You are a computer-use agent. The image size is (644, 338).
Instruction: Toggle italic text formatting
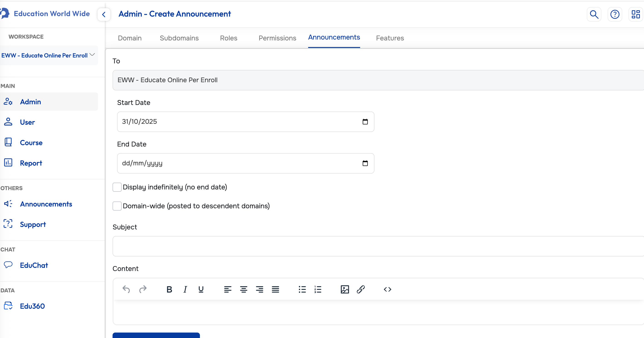(185, 289)
